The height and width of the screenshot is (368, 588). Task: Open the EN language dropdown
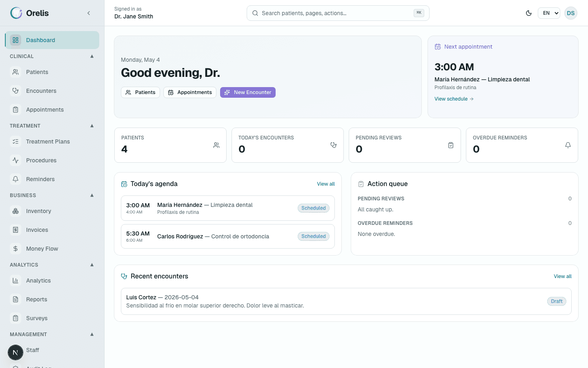click(x=549, y=13)
